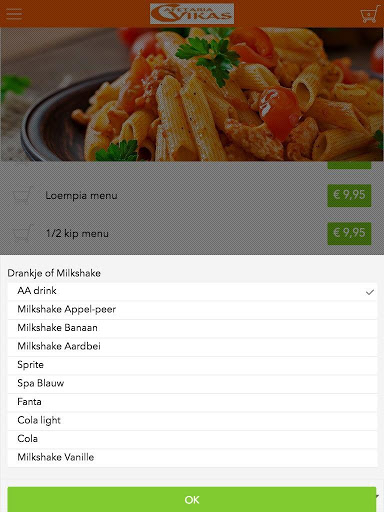The image size is (384, 512).
Task: Click the checkmark next to AA drink
Action: tap(369, 292)
